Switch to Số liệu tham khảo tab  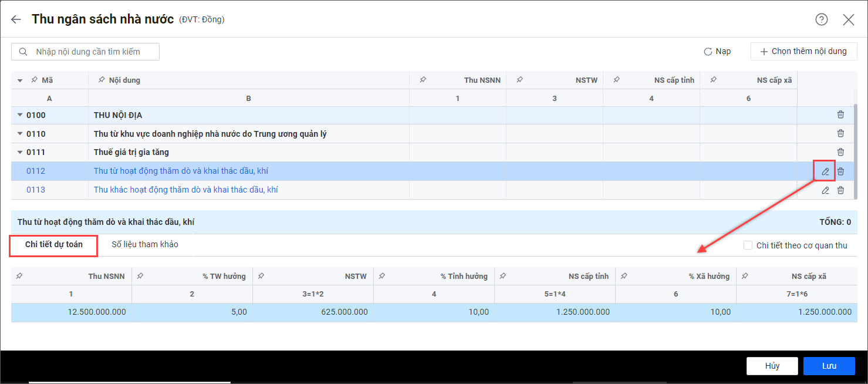[145, 244]
